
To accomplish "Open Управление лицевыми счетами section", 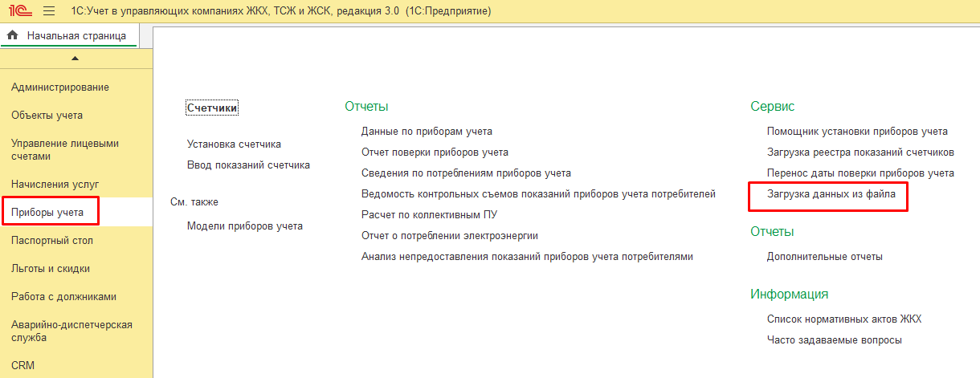I will [x=65, y=149].
